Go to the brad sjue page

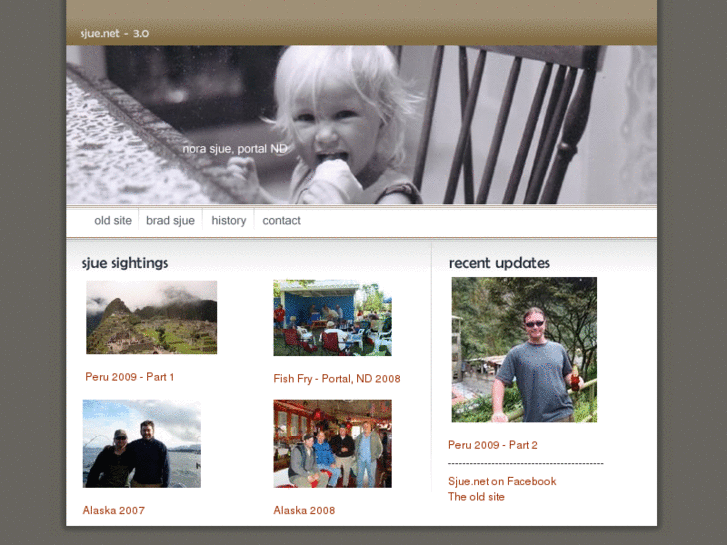click(170, 221)
